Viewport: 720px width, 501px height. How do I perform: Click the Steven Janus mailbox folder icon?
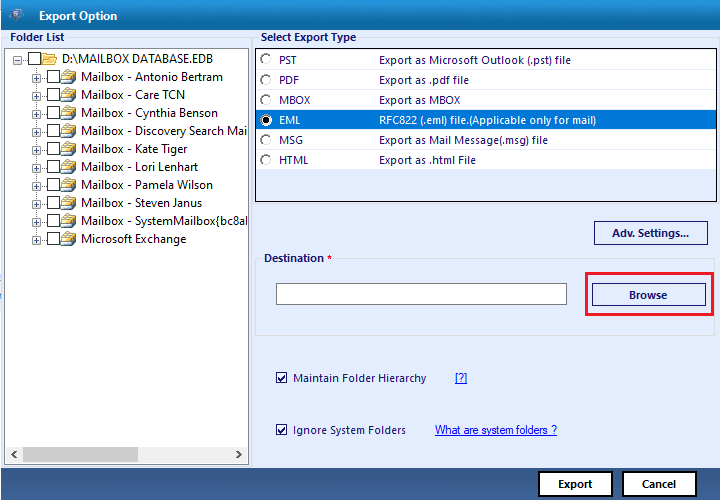coord(68,203)
